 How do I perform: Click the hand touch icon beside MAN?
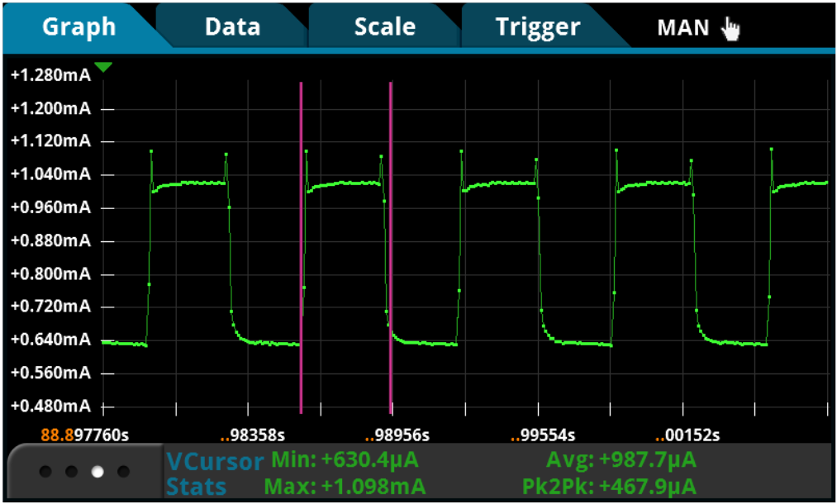pyautogui.click(x=730, y=27)
